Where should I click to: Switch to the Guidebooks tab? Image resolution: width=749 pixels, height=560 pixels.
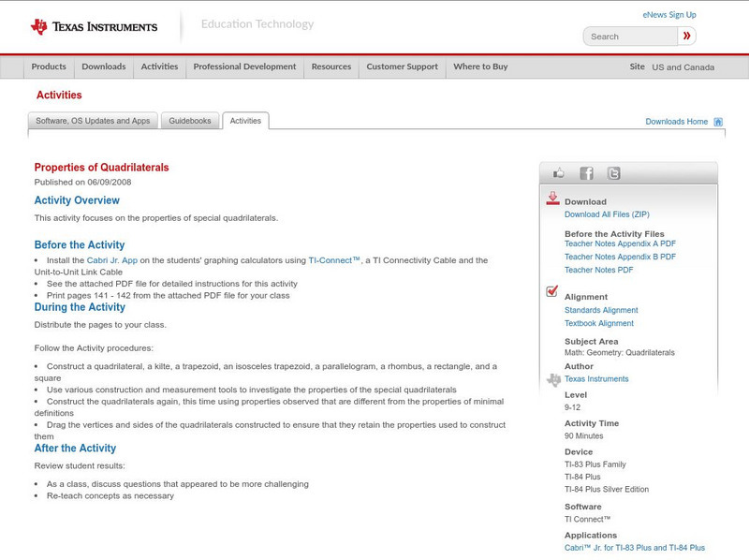coord(190,121)
